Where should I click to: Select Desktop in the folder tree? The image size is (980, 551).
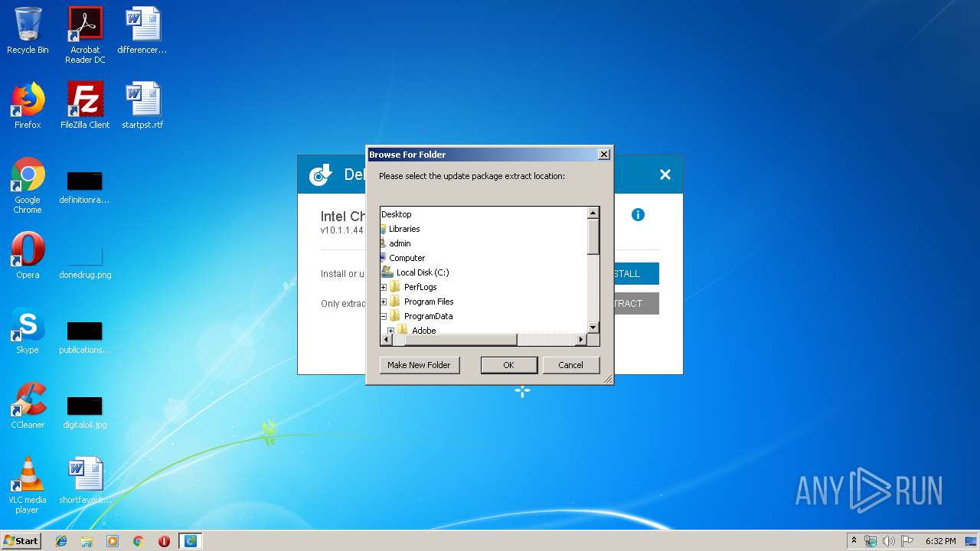click(x=397, y=214)
